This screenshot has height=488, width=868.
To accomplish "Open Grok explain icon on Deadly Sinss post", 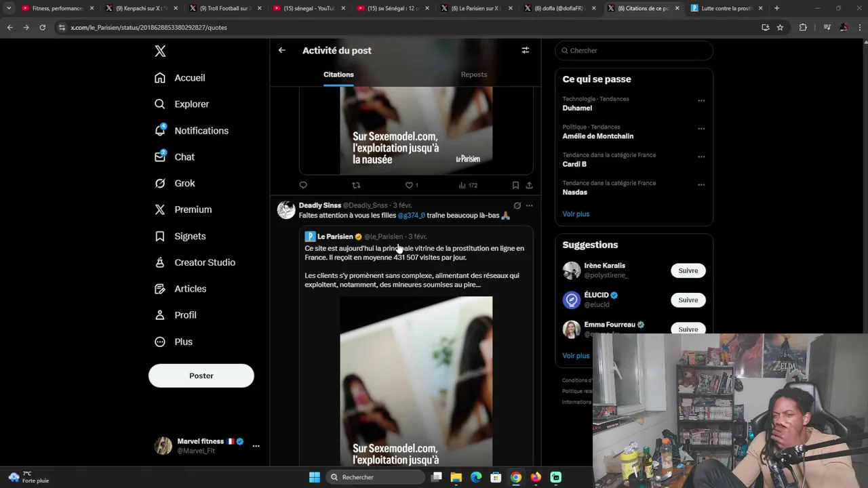I will (517, 205).
